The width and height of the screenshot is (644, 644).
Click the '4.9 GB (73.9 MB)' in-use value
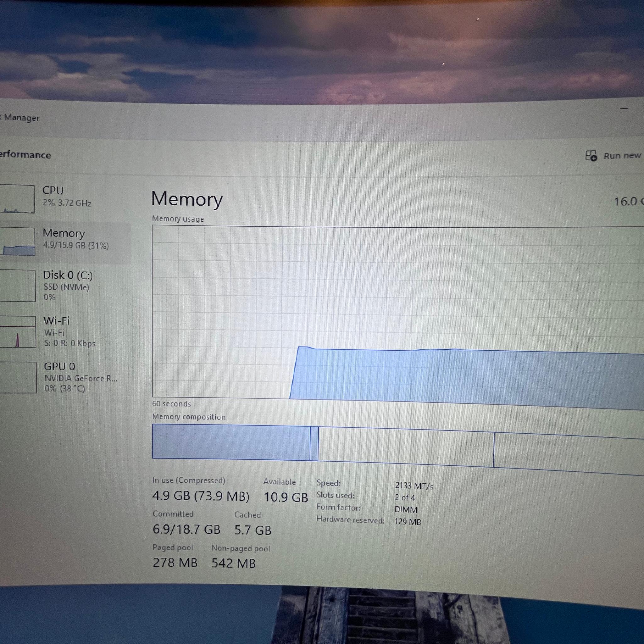(201, 496)
